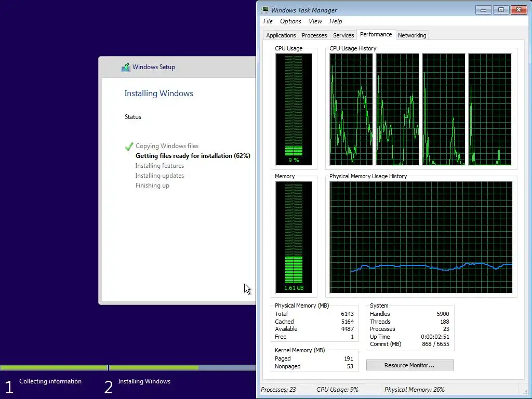Click the 'Physical Memory: 26%' status bar entry
532x399 pixels.
pos(414,390)
